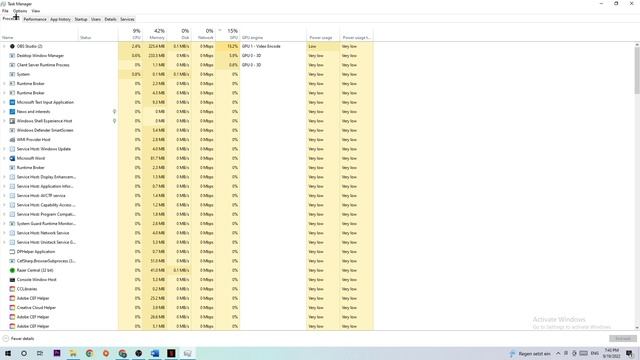This screenshot has height=360, width=640.
Task: Click the taskbar clock showing date and time
Action: (x=612, y=353)
